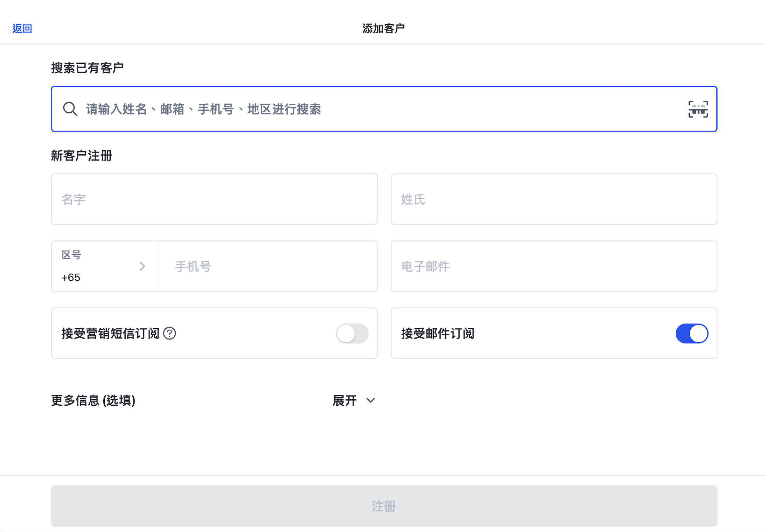Disable the 接受邮件订阅 toggle
Image resolution: width=766 pixels, height=532 pixels.
click(x=692, y=333)
